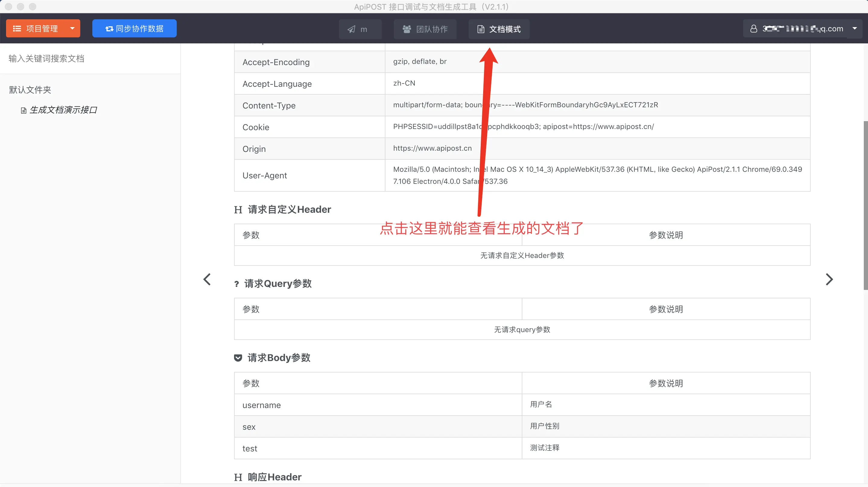Click the list icon in 项目管理 button

tap(17, 29)
